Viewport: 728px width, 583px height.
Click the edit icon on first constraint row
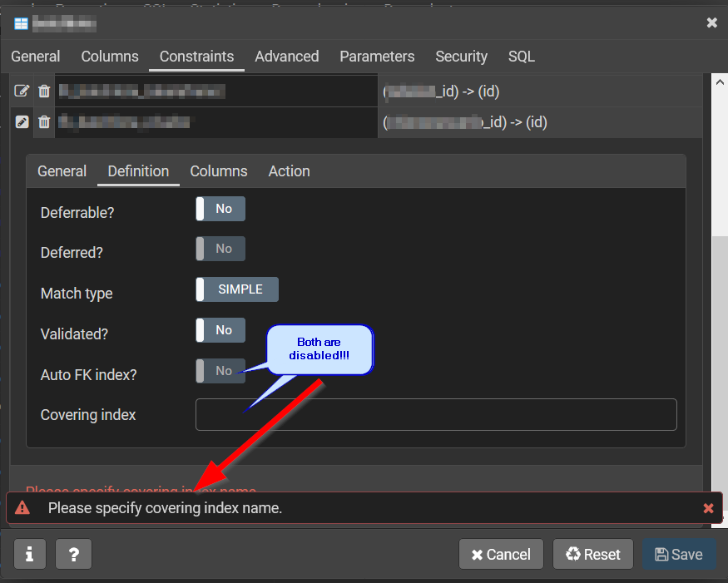(x=22, y=91)
